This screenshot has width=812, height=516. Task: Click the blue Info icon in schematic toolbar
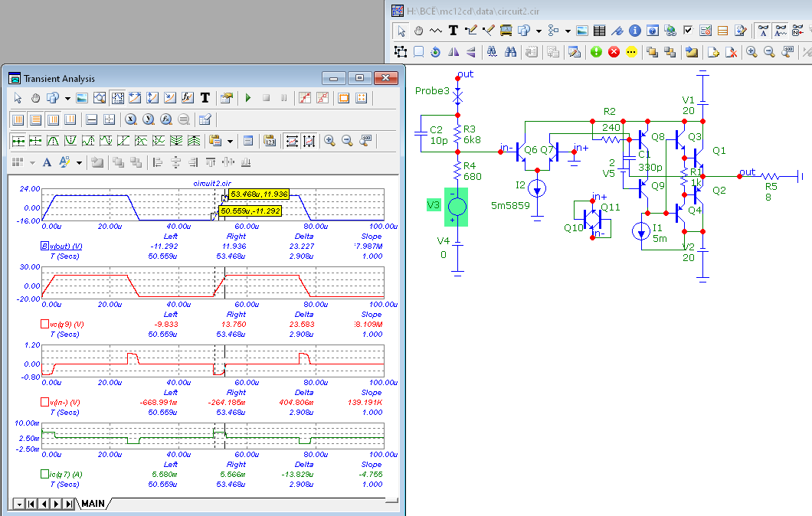pos(634,31)
